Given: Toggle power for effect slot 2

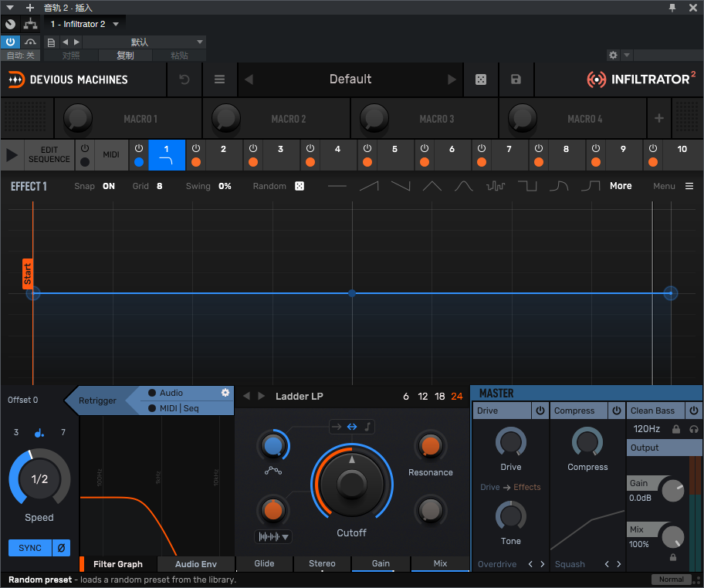Looking at the screenshot, I should pos(196,148).
